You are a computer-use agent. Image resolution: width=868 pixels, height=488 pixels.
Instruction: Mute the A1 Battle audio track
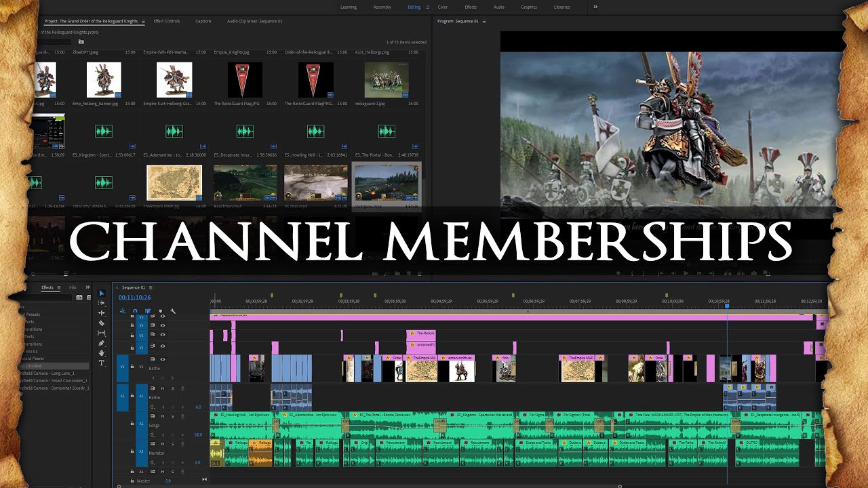pyautogui.click(x=163, y=388)
